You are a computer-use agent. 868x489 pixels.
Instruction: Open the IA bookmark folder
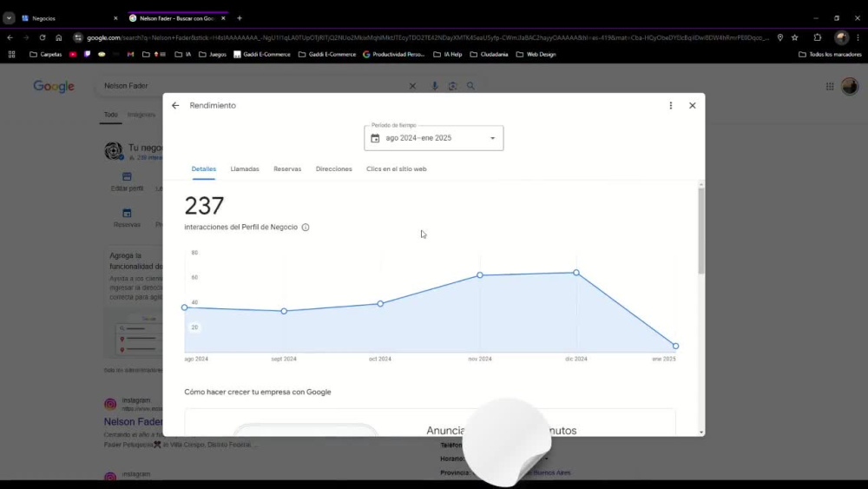[x=183, y=54]
